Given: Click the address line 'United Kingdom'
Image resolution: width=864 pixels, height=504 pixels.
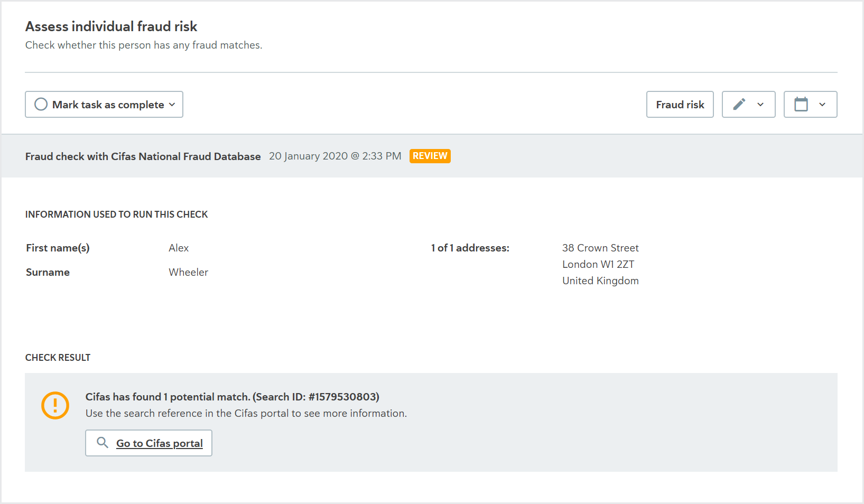Looking at the screenshot, I should (600, 281).
